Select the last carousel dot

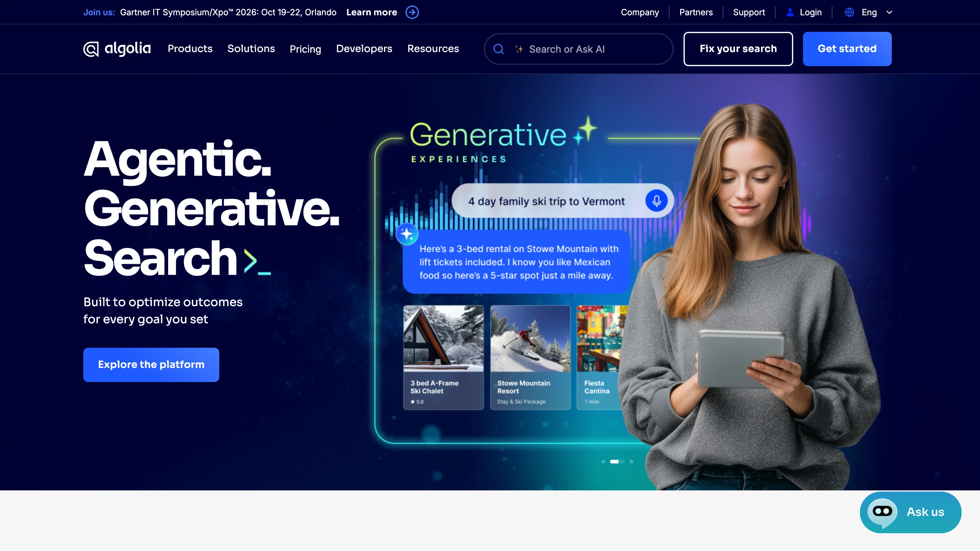pyautogui.click(x=631, y=462)
